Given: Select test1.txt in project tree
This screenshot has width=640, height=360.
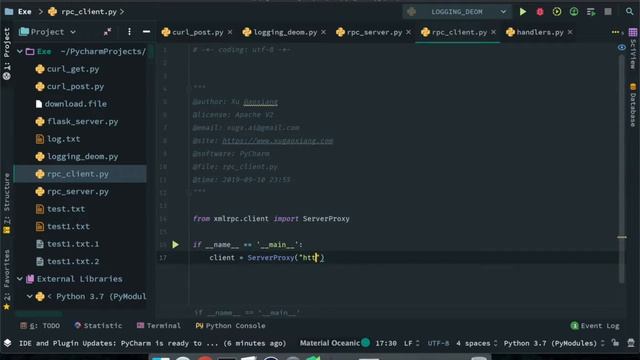Looking at the screenshot, I should tap(63, 227).
